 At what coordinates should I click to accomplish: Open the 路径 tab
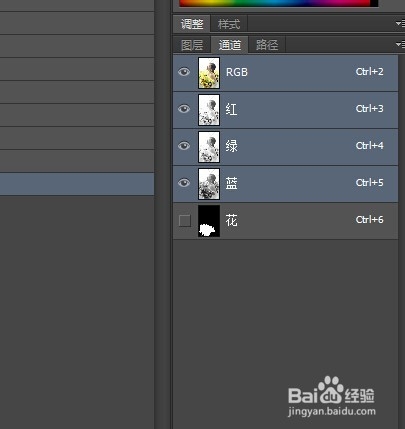[x=267, y=45]
